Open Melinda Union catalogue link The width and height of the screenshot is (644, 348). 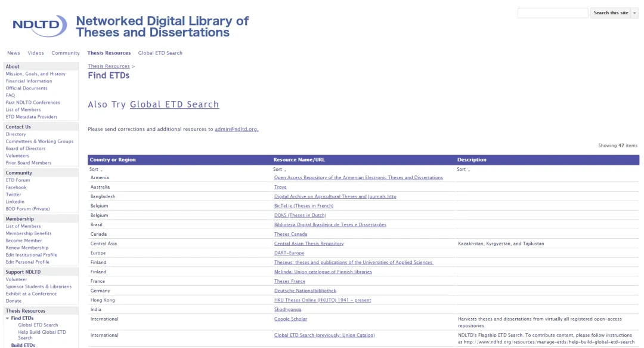[x=323, y=272]
